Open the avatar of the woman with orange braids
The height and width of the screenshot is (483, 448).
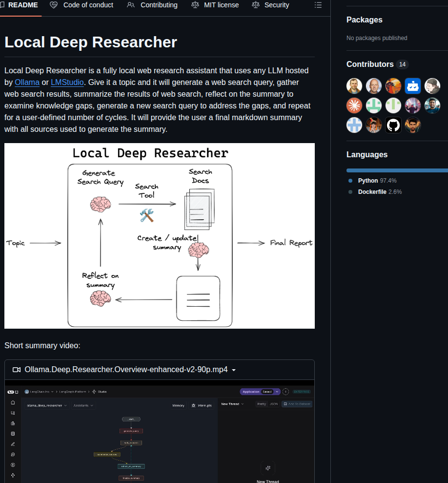(x=374, y=125)
